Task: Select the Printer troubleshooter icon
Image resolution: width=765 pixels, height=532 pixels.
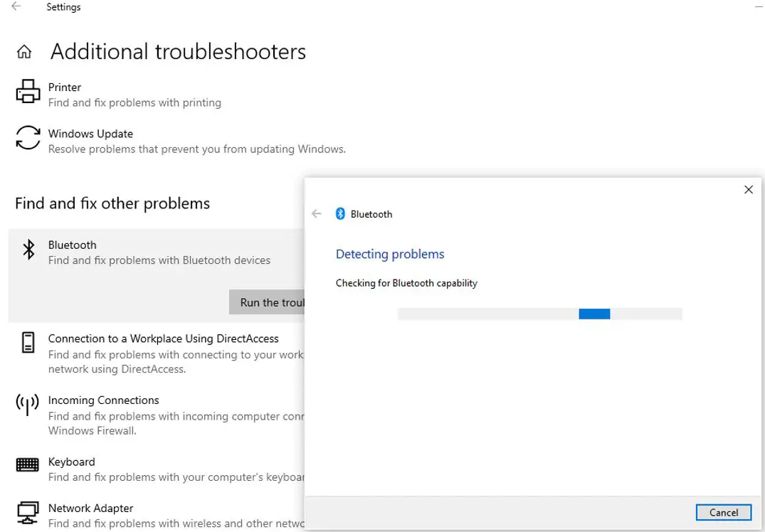Action: pos(28,91)
